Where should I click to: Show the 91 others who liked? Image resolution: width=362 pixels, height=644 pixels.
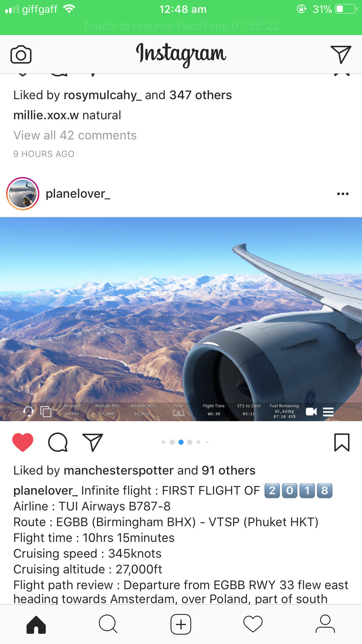tap(229, 470)
